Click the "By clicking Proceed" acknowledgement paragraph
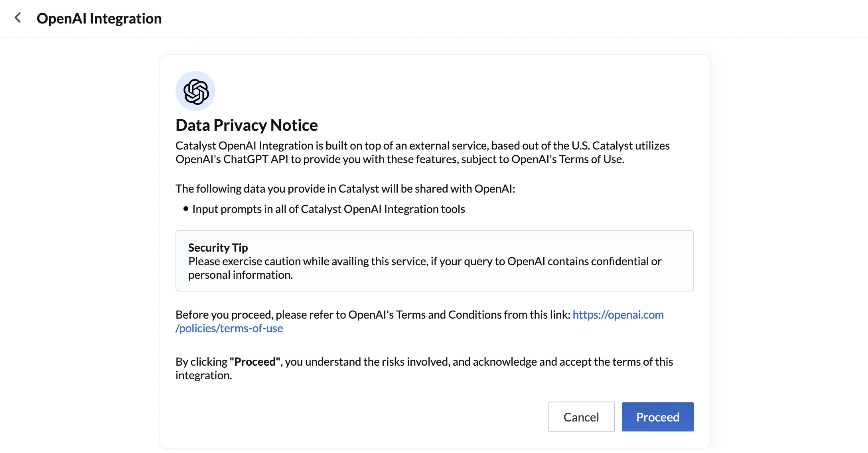This screenshot has width=868, height=453. 424,368
